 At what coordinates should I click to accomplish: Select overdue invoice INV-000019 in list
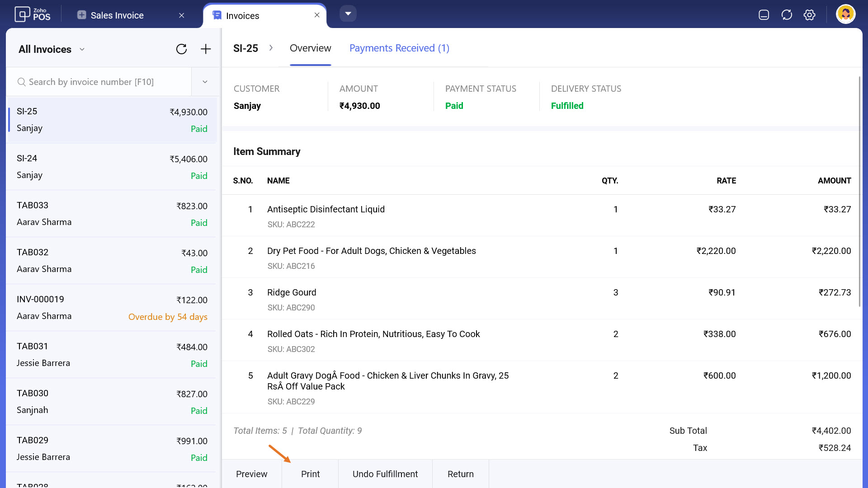point(112,308)
